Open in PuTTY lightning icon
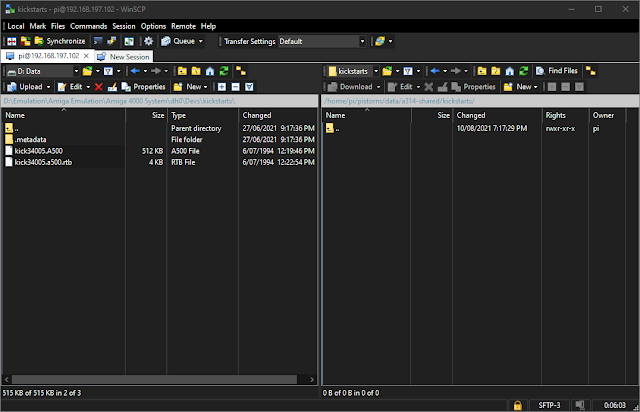The height and width of the screenshot is (412, 640). [x=111, y=41]
